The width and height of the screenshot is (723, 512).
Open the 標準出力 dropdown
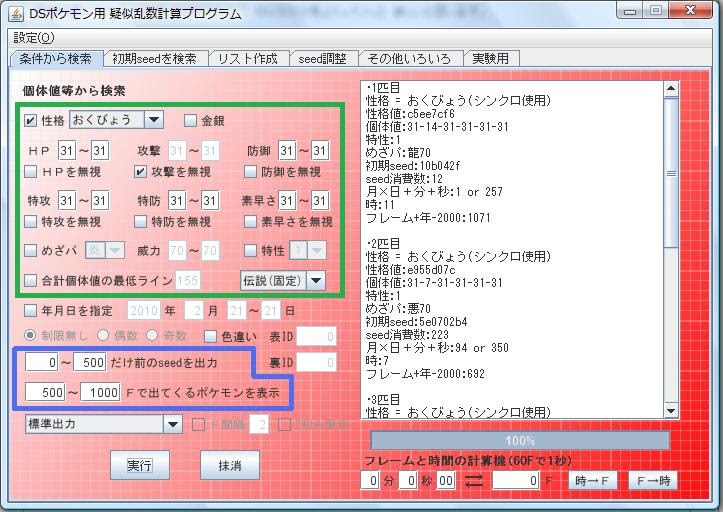173,424
